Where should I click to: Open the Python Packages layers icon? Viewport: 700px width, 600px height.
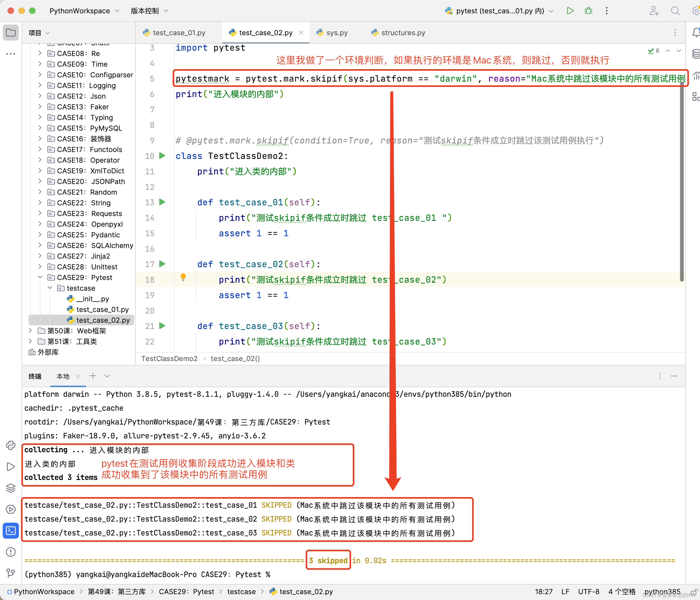click(x=11, y=488)
